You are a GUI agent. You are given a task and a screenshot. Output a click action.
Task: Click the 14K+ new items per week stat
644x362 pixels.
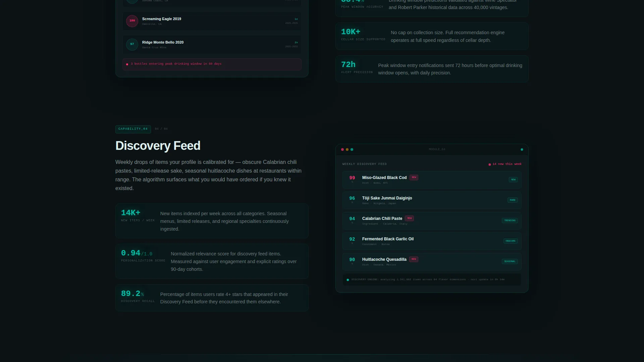(x=212, y=221)
